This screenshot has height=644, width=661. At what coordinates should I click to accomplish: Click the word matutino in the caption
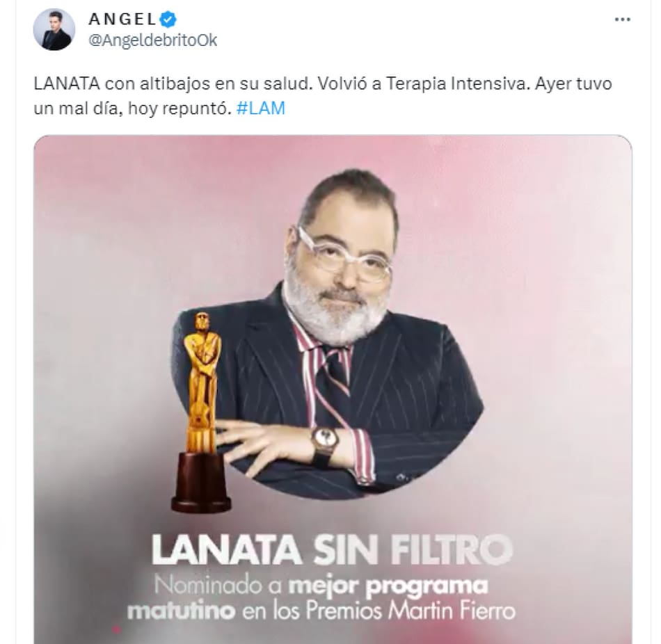(x=182, y=611)
